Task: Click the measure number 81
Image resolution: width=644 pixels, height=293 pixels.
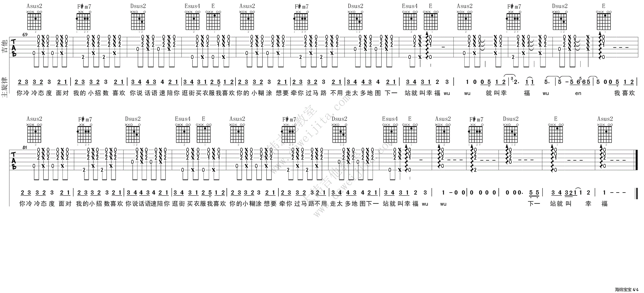Action: pos(25,147)
